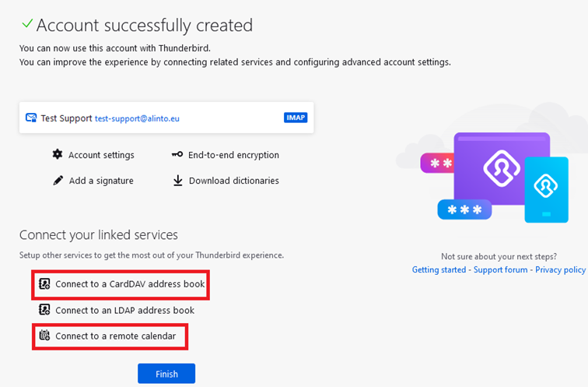Open End-to-end encryption settings
Screen dimensions: 588x387
[x=233, y=155]
